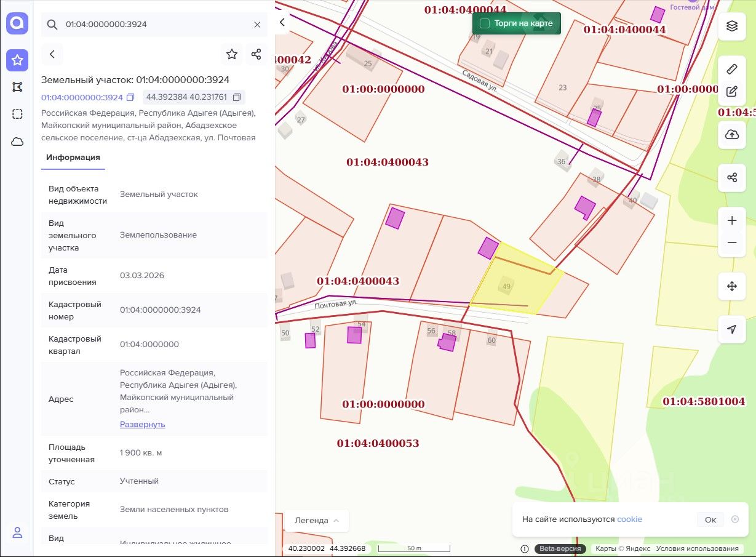This screenshot has width=756, height=557.
Task: Open the user profile in sidebar
Action: 17,532
